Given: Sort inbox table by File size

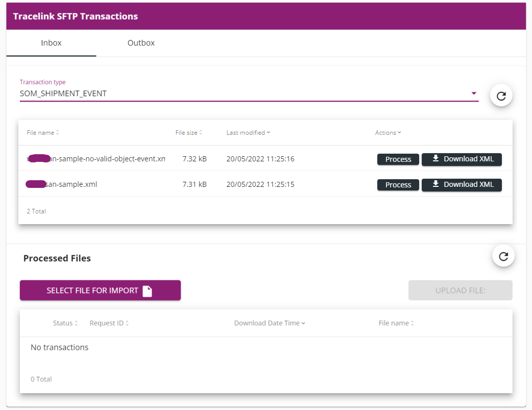Looking at the screenshot, I should (188, 133).
